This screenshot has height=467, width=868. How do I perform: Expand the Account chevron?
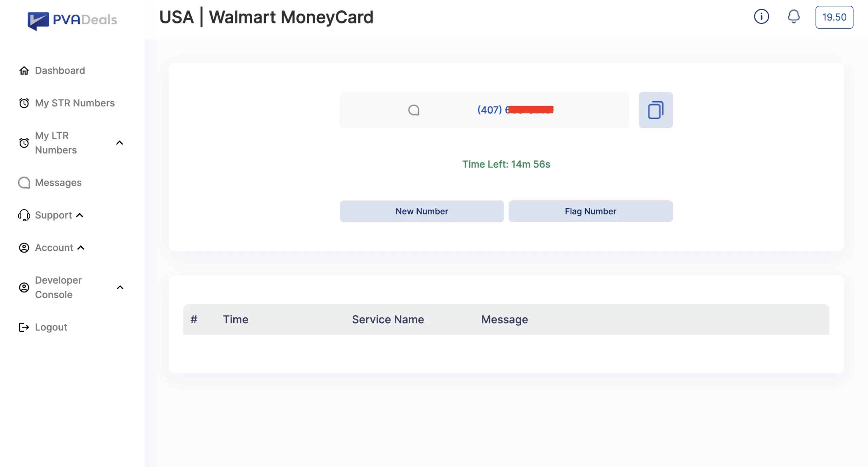(x=81, y=248)
